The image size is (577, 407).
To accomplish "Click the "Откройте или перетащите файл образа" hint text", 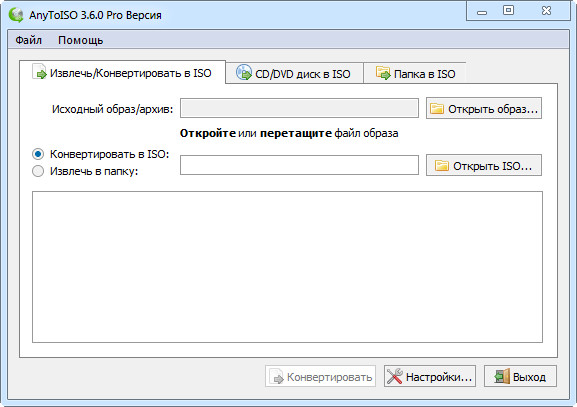I will [x=289, y=133].
